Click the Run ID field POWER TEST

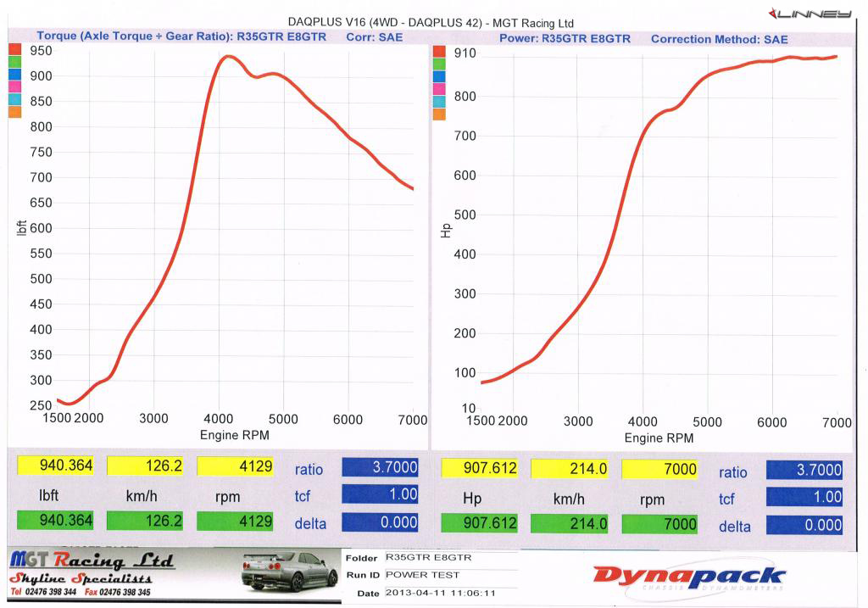(x=451, y=575)
